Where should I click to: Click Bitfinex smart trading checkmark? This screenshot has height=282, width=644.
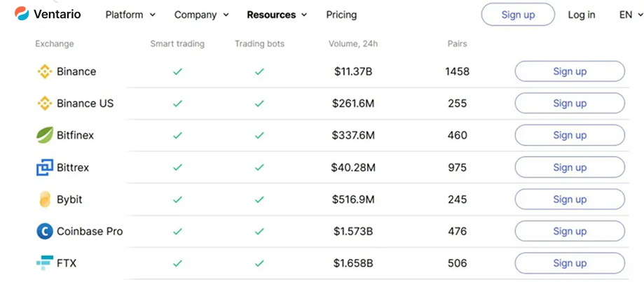(177, 135)
